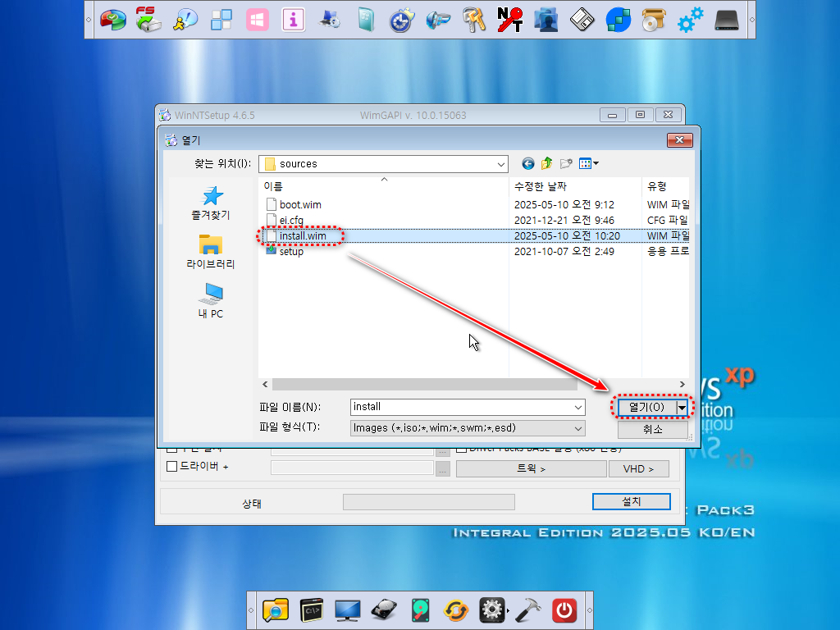Open the view menu icon dropdown
Image resolution: width=840 pixels, height=630 pixels.
click(x=589, y=163)
